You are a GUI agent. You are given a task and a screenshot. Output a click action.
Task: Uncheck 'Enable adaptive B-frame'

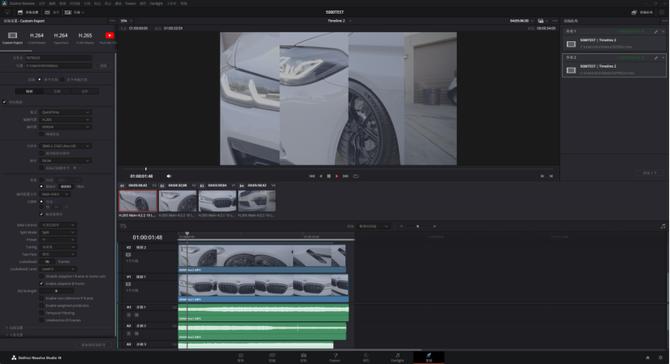(41, 283)
